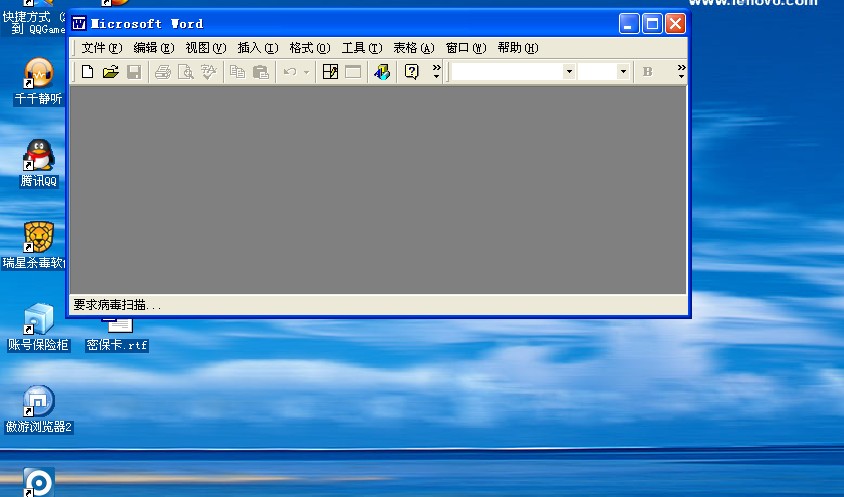
Task: Click the Word icon in title bar
Action: click(x=79, y=24)
